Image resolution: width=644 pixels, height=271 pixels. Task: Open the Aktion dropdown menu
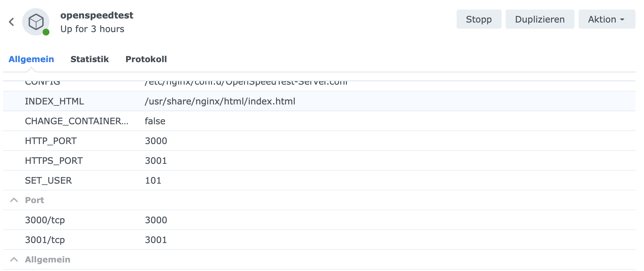coord(607,19)
